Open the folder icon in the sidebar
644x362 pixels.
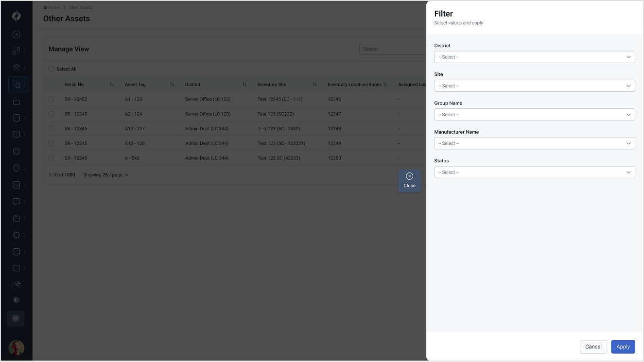[17, 102]
